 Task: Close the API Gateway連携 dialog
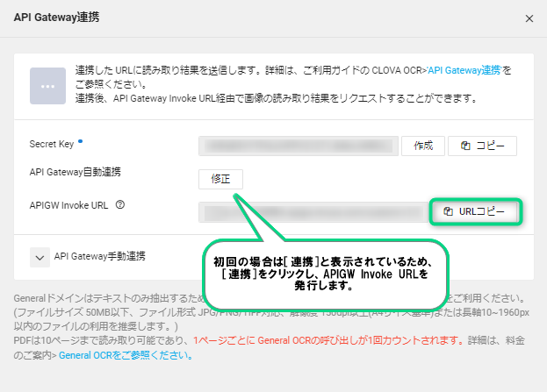coord(529,18)
